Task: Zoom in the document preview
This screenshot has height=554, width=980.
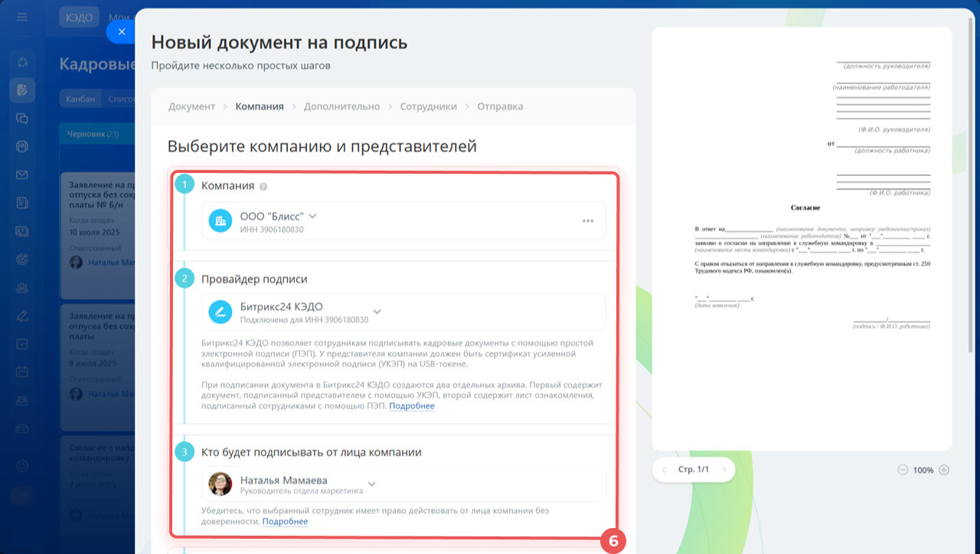Action: tap(943, 470)
